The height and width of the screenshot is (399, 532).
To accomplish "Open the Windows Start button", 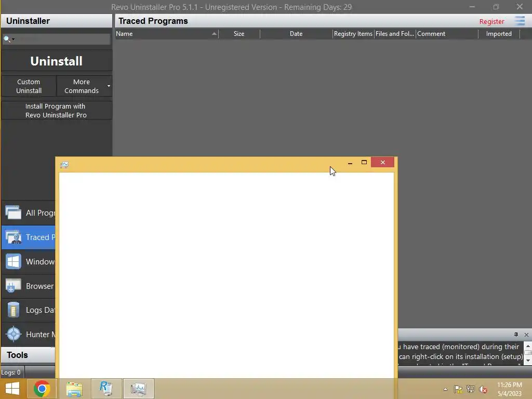I will pos(12,389).
